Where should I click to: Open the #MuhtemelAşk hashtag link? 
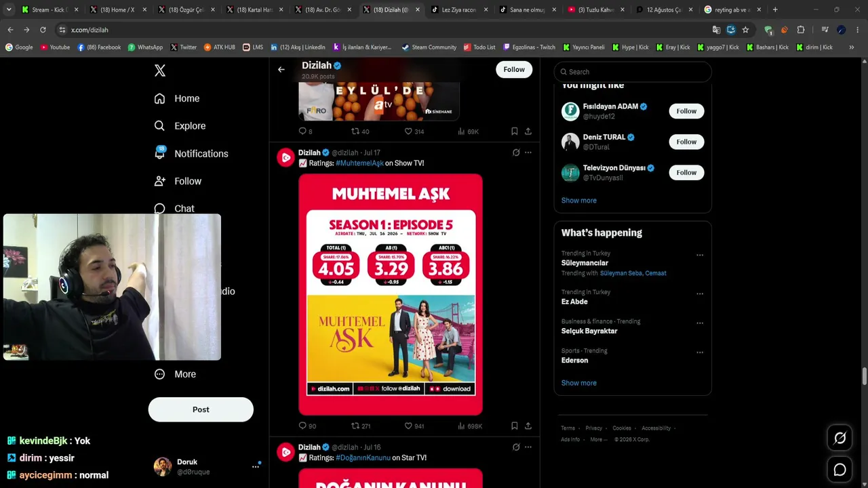(x=359, y=163)
